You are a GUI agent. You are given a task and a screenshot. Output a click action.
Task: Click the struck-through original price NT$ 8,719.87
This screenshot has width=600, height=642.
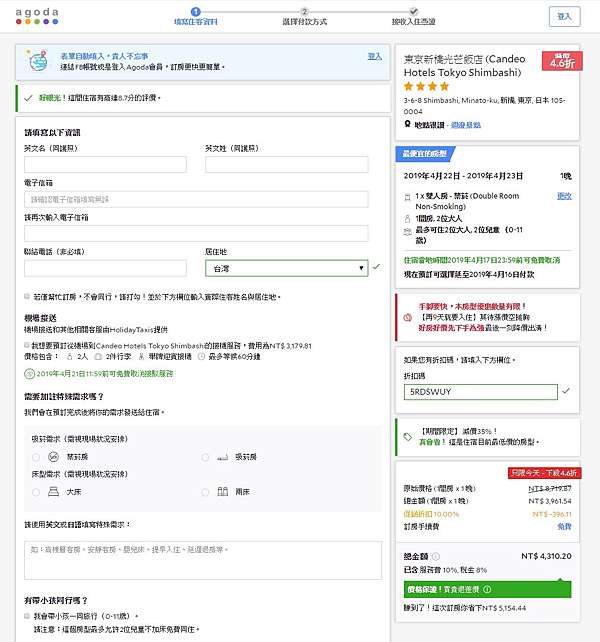[550, 488]
